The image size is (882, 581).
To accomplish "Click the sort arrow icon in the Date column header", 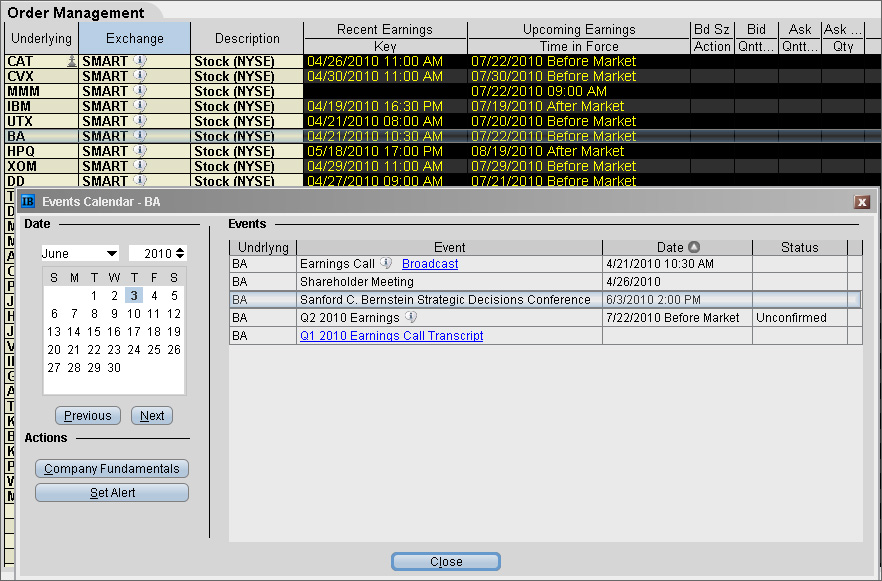I will coord(694,247).
